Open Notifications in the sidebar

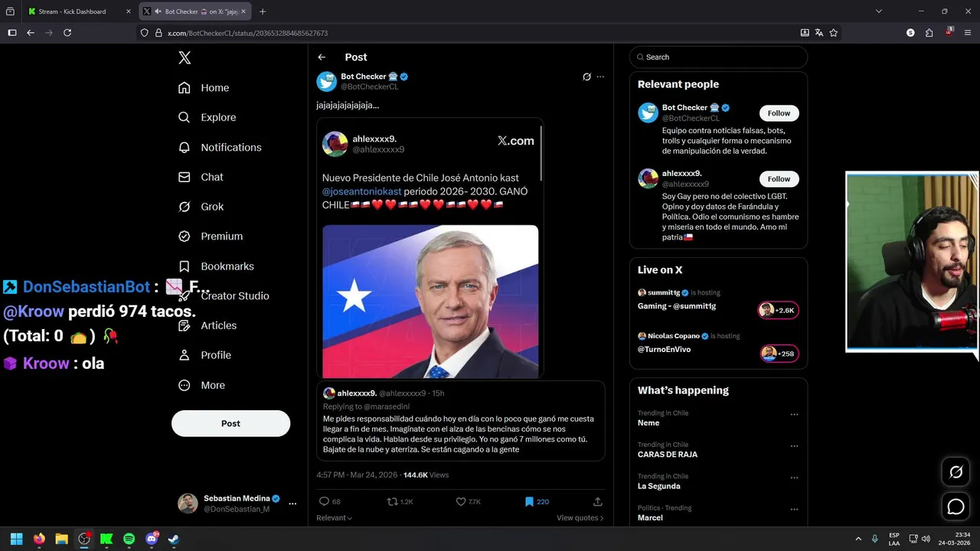coord(220,147)
